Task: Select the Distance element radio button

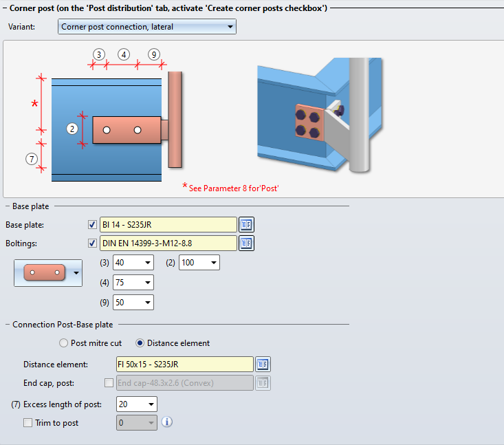Action: [x=140, y=343]
